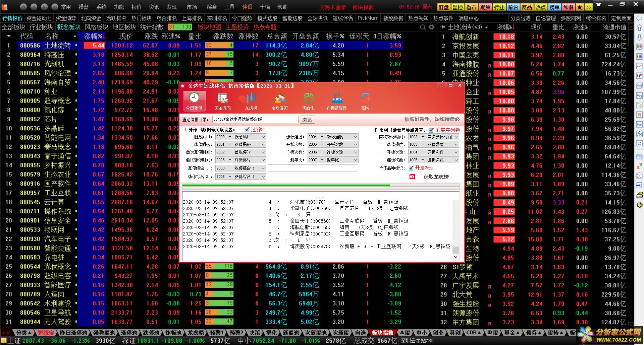This screenshot has width=644, height=345.
Task: Open the 龙虎榜 chart icon
Action: (251, 101)
